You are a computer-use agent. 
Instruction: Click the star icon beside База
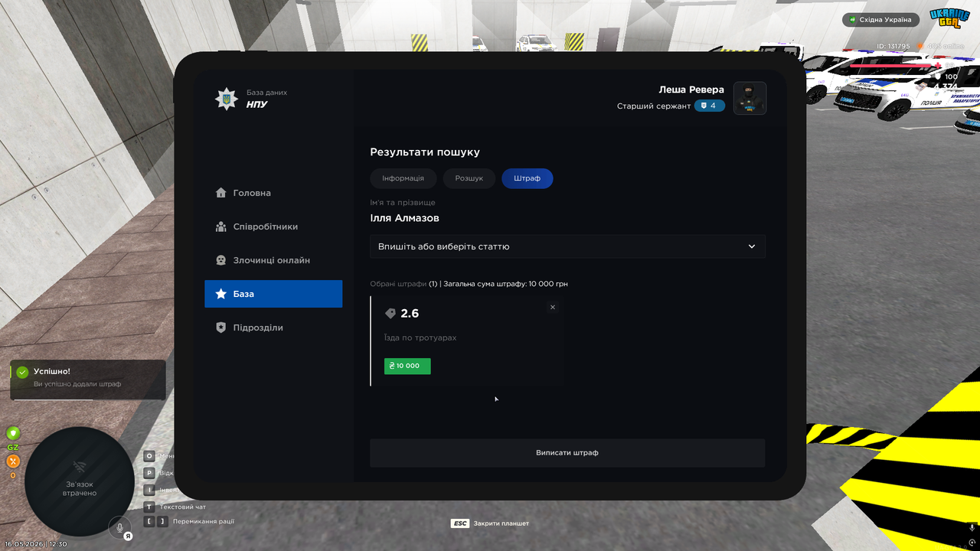click(x=221, y=294)
